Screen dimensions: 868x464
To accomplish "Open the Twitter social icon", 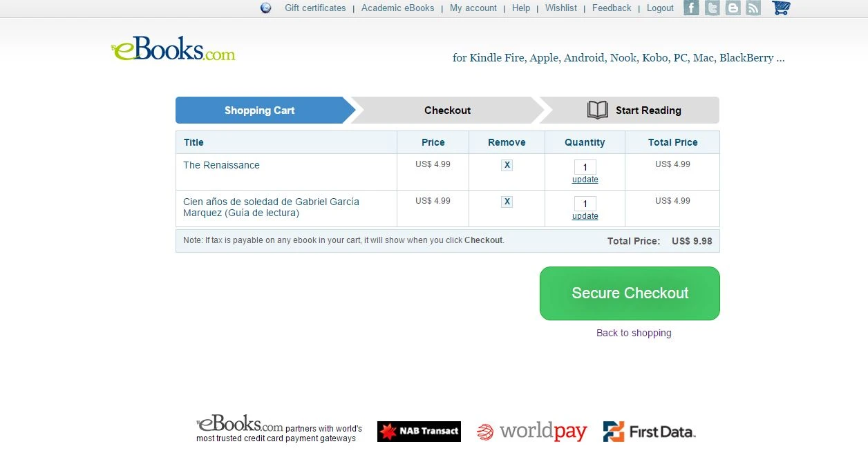I will pos(712,8).
